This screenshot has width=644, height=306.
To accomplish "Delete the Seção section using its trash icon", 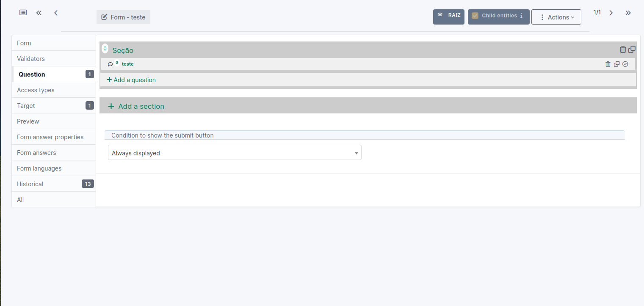I will point(623,49).
